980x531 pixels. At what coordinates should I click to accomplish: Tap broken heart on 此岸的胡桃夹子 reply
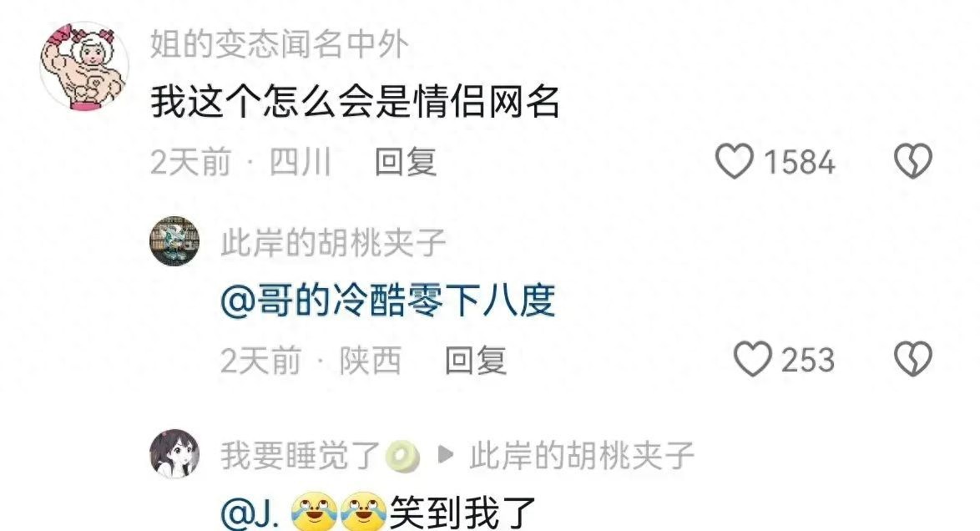pos(913,359)
